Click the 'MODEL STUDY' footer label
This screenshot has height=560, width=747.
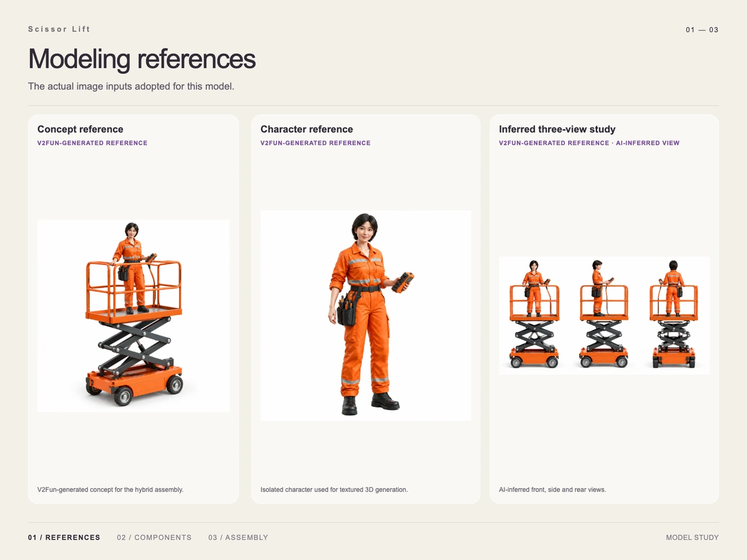tap(692, 537)
